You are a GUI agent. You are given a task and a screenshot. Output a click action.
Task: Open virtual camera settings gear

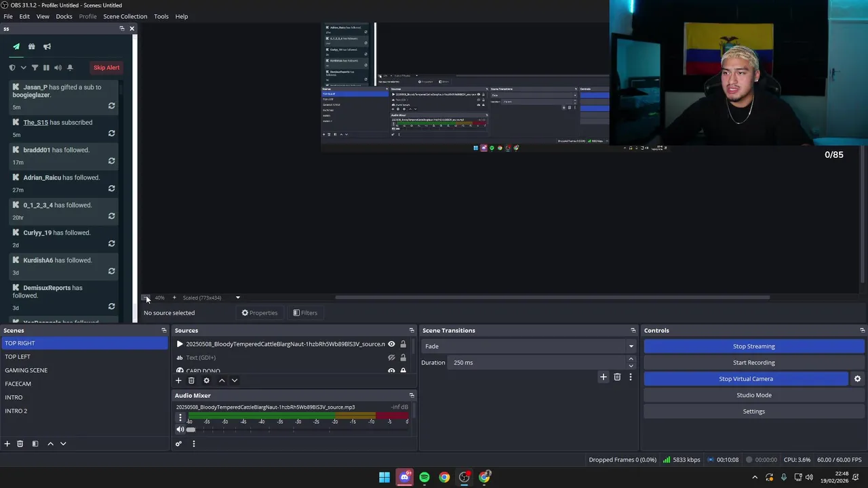pos(857,379)
